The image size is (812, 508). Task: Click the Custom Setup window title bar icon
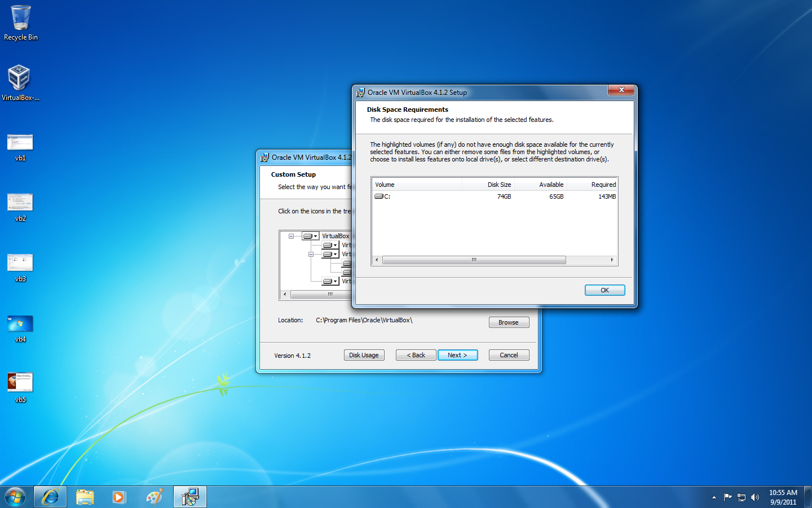[265, 157]
